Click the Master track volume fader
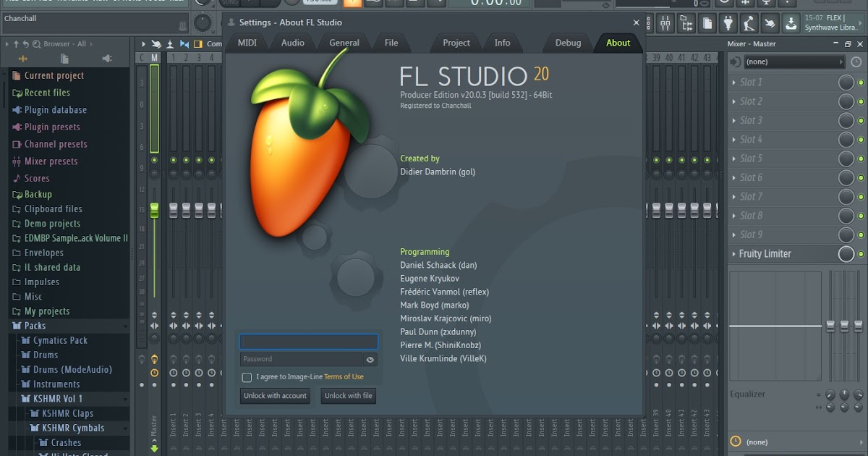The image size is (868, 456). tap(154, 211)
